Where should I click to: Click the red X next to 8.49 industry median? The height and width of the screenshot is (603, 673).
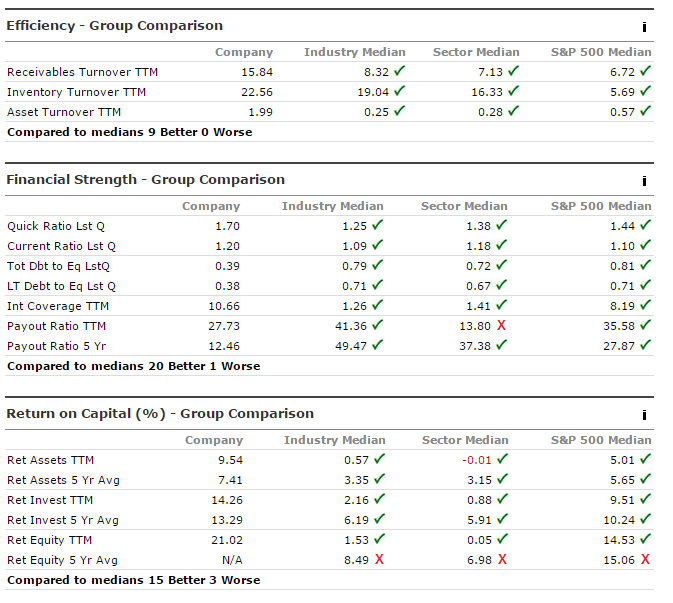click(379, 560)
